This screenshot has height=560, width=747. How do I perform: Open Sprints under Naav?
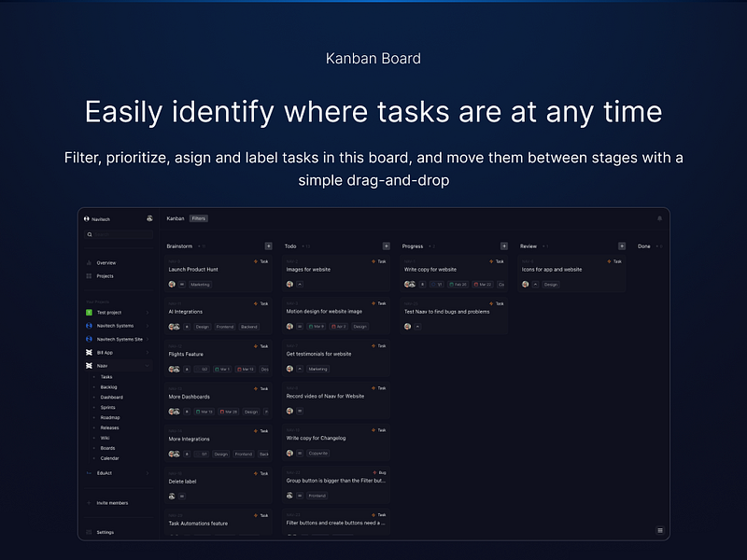click(107, 408)
